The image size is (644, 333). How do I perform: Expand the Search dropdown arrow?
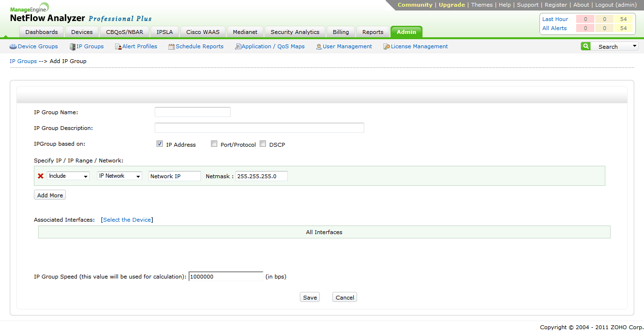[634, 46]
